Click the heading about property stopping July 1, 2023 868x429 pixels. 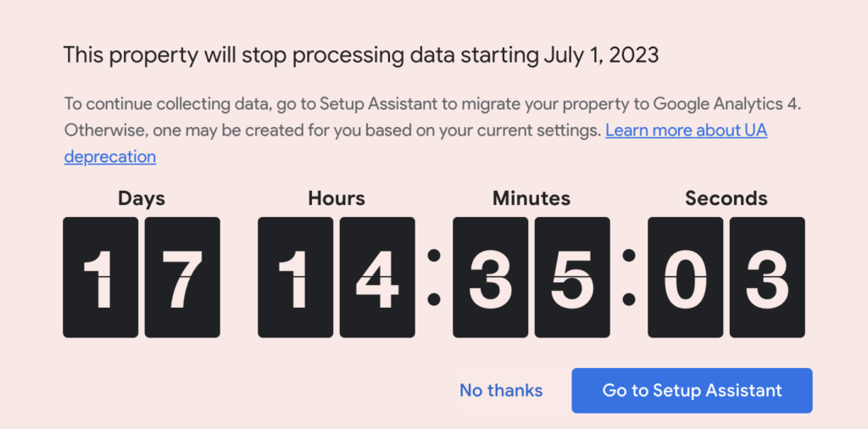click(x=361, y=56)
